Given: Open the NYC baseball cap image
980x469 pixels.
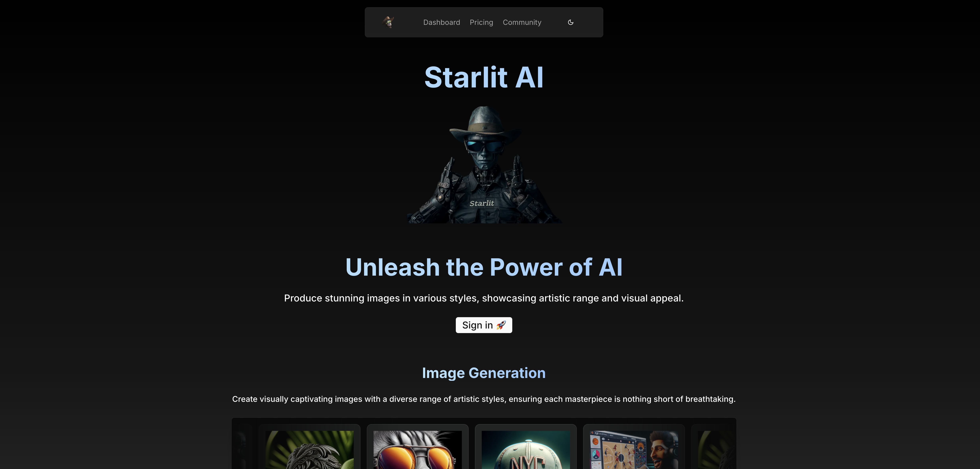Looking at the screenshot, I should click(525, 450).
